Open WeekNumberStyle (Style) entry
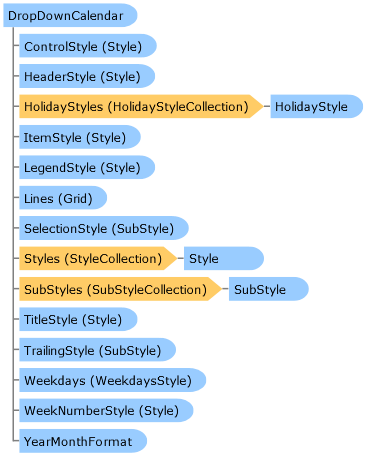This screenshot has height=456, width=366. [106, 410]
